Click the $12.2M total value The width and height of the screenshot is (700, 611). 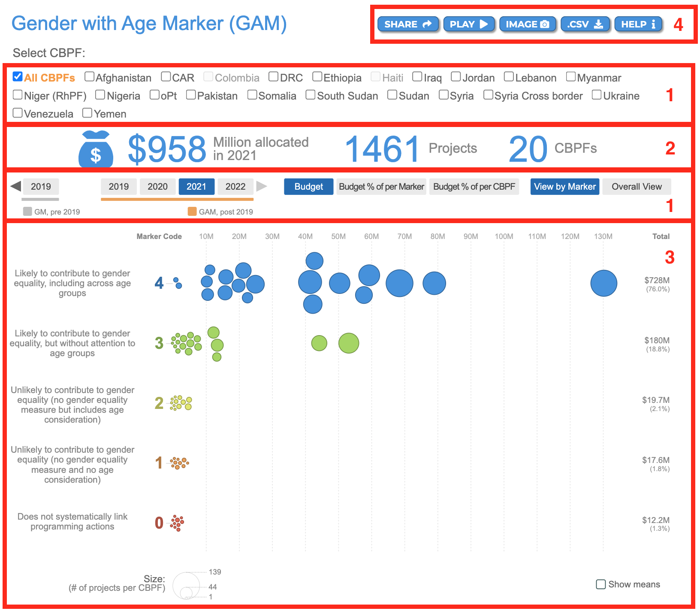[x=655, y=520]
